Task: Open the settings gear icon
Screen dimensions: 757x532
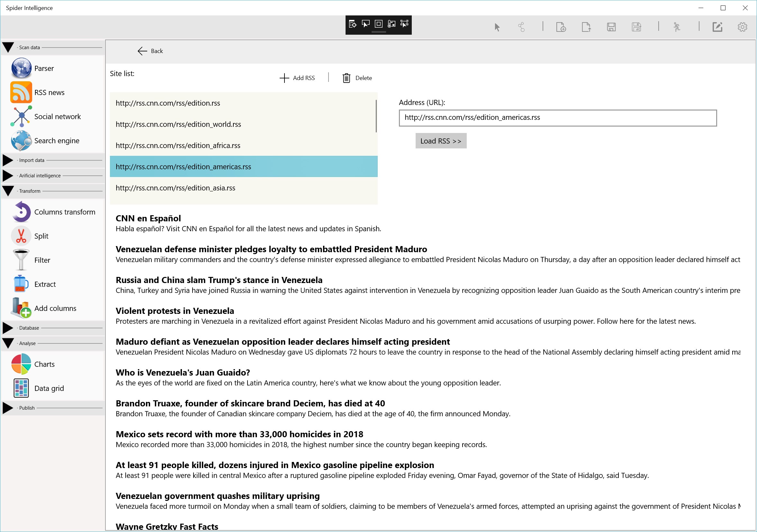Action: [x=742, y=27]
